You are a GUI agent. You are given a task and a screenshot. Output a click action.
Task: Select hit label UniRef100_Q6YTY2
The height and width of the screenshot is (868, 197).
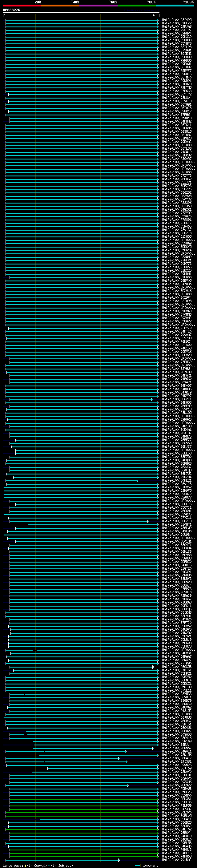[176, 94]
